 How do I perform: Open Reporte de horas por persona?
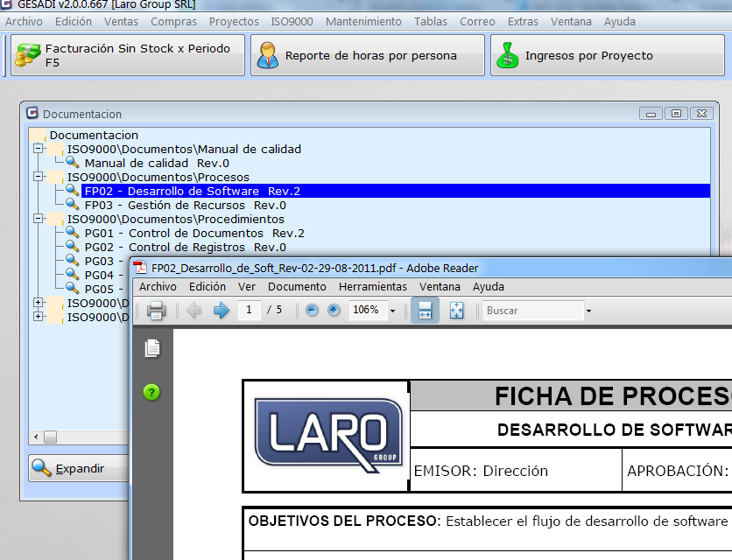368,54
